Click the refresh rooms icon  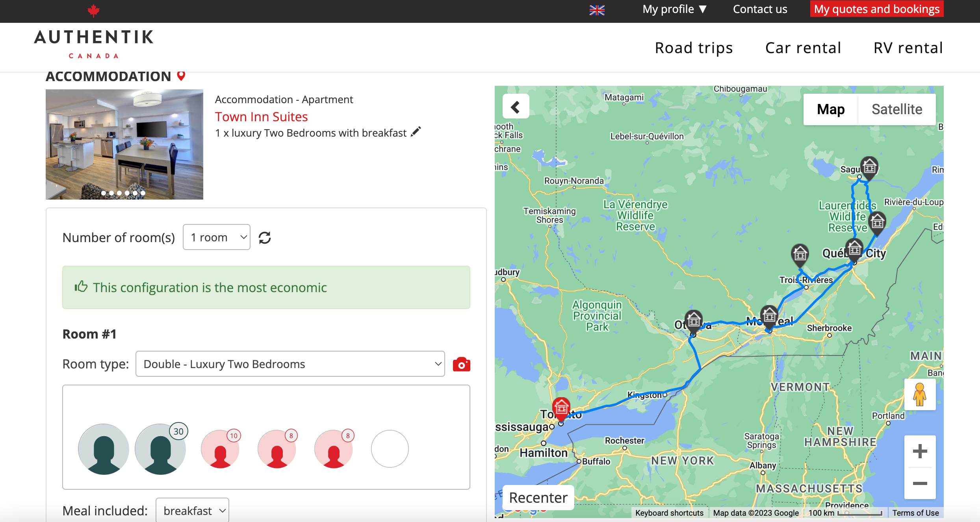265,237
